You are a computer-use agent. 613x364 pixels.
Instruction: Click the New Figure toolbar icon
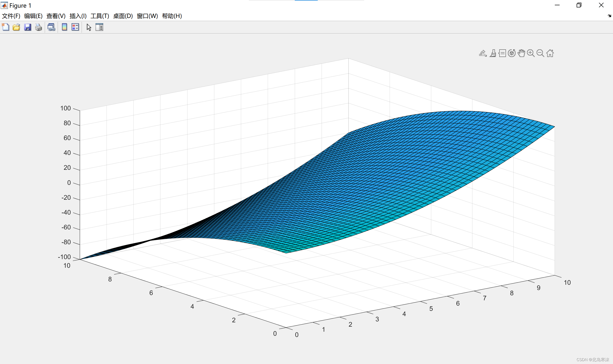pyautogui.click(x=6, y=27)
